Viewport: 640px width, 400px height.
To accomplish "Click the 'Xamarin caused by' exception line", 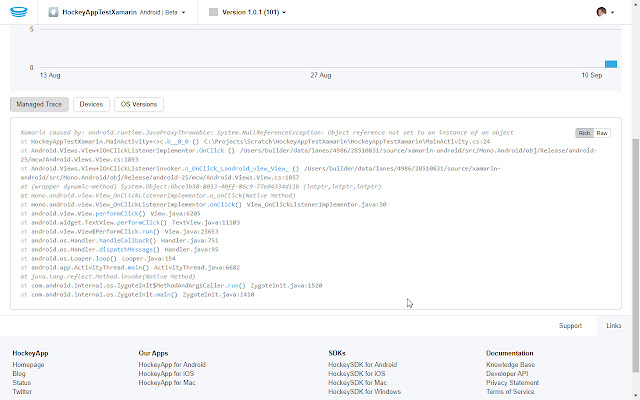I will coord(267,133).
